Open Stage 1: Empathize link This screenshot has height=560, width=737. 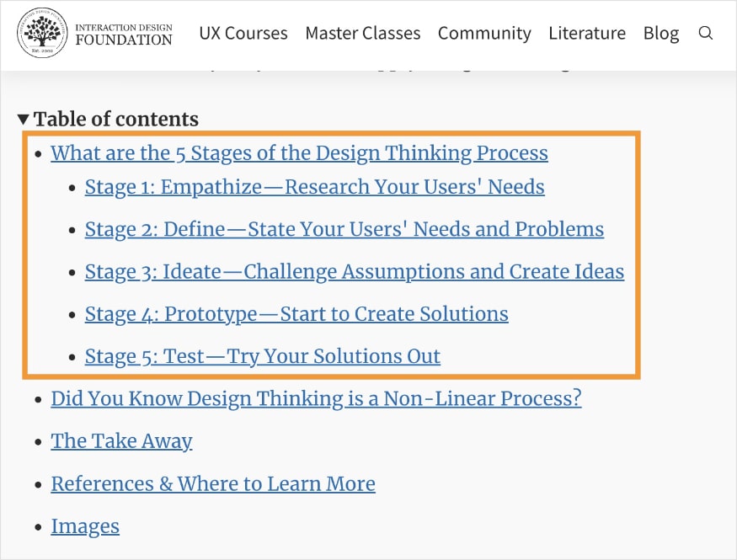[314, 187]
